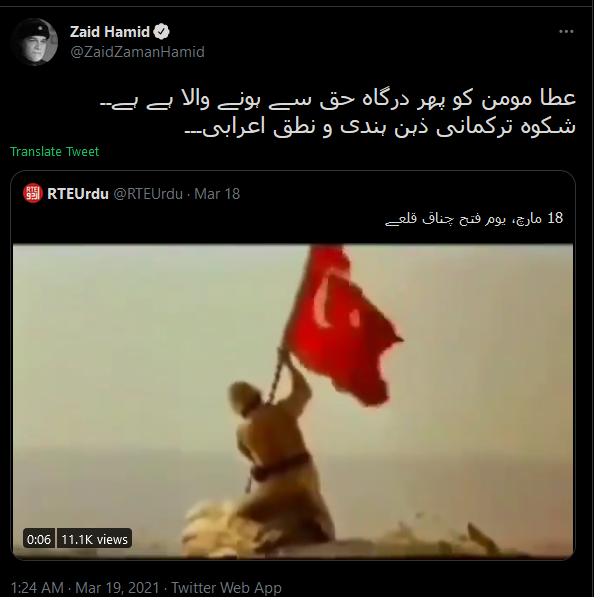Open Zaid Hamid's profile picture
The image size is (594, 597).
[x=34, y=42]
